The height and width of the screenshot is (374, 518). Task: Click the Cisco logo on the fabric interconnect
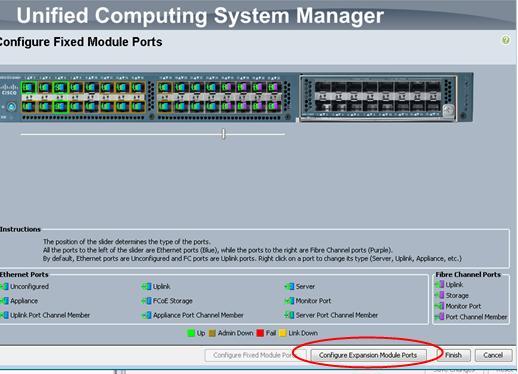point(9,90)
